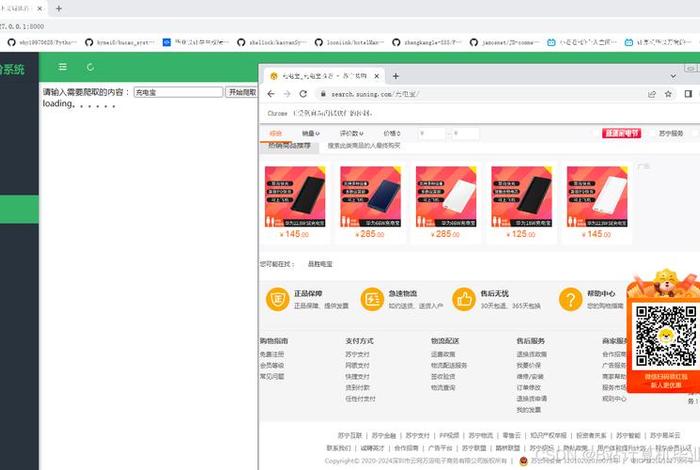Image resolution: width=700 pixels, height=470 pixels.
Task: Click the related search suggestion link
Action: pos(320,264)
